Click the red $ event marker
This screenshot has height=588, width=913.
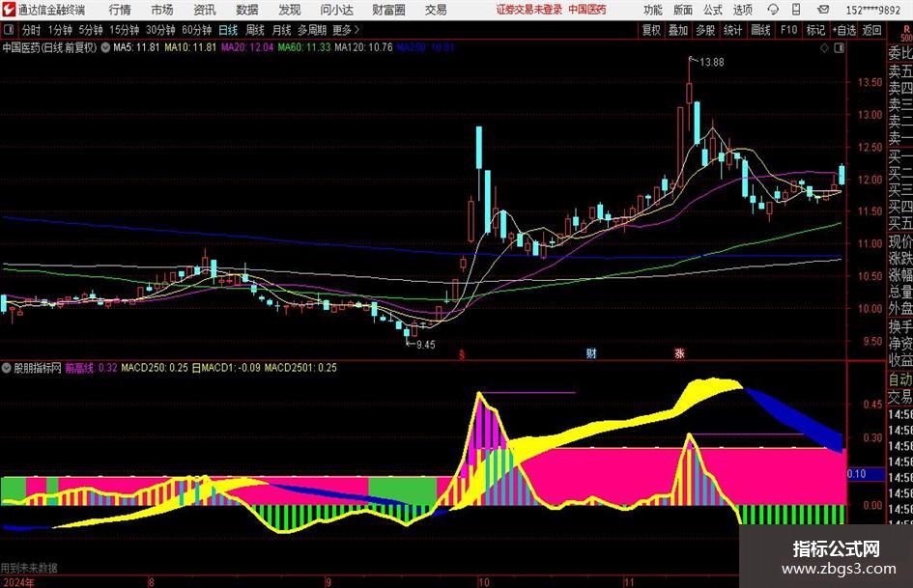(462, 354)
